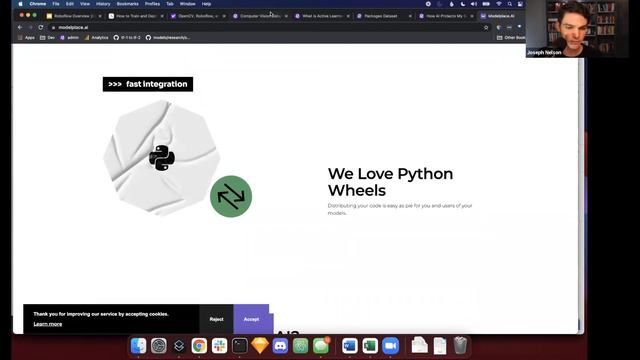The width and height of the screenshot is (640, 360).
Task: Click the Distributing your code description text
Action: 400,209
